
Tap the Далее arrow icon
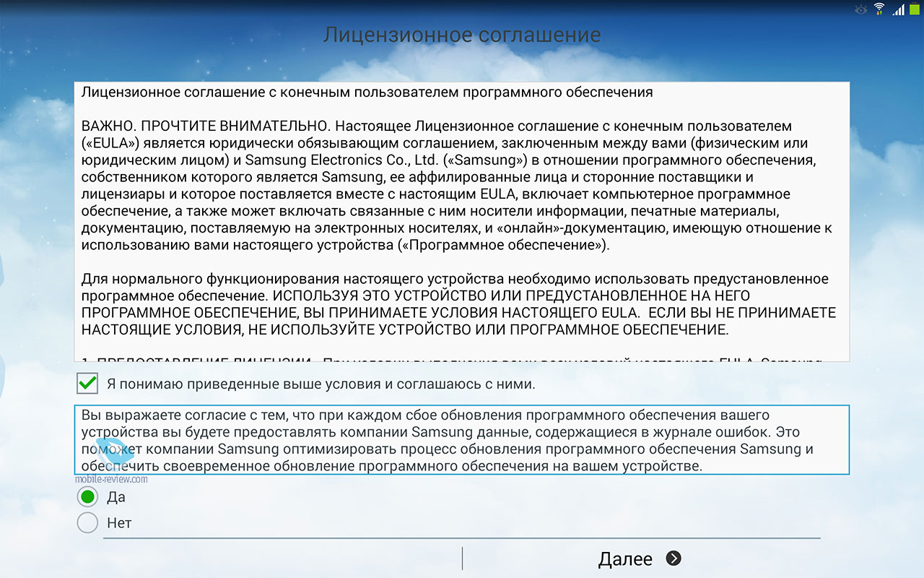(x=673, y=558)
